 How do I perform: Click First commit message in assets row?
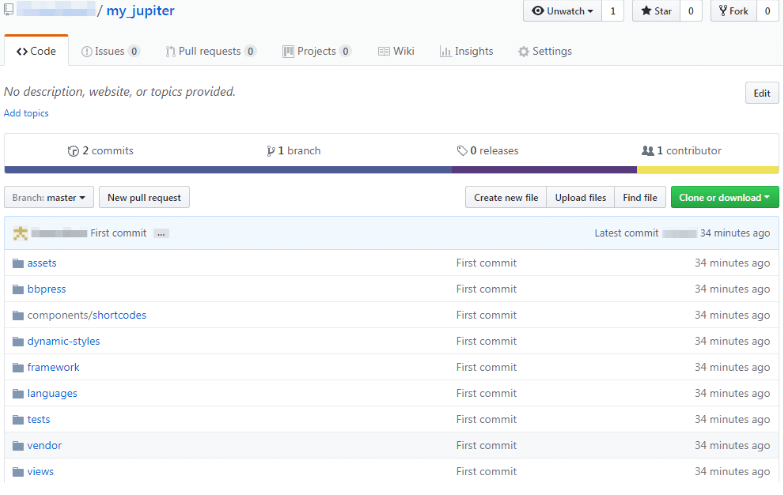pyautogui.click(x=486, y=263)
